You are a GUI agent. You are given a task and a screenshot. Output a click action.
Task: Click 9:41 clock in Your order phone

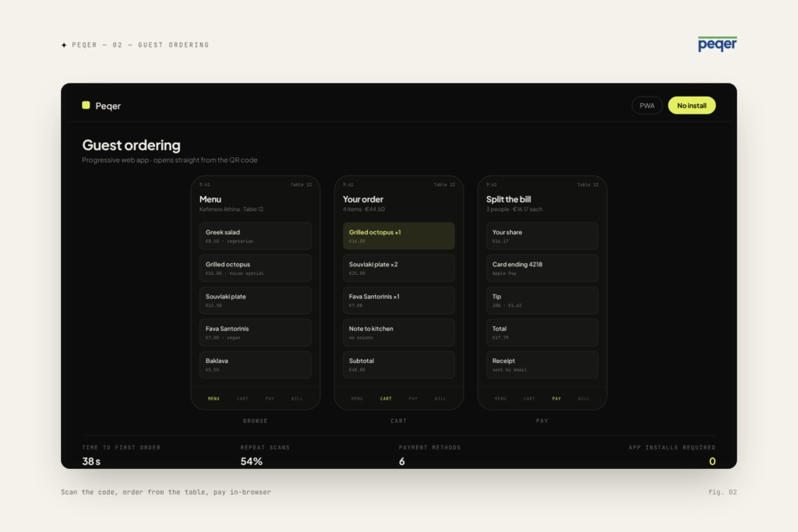[348, 185]
